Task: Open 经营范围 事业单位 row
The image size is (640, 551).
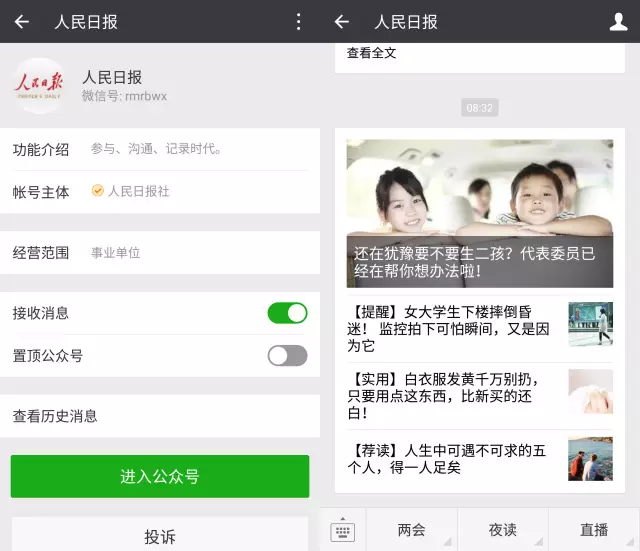Action: coord(160,253)
